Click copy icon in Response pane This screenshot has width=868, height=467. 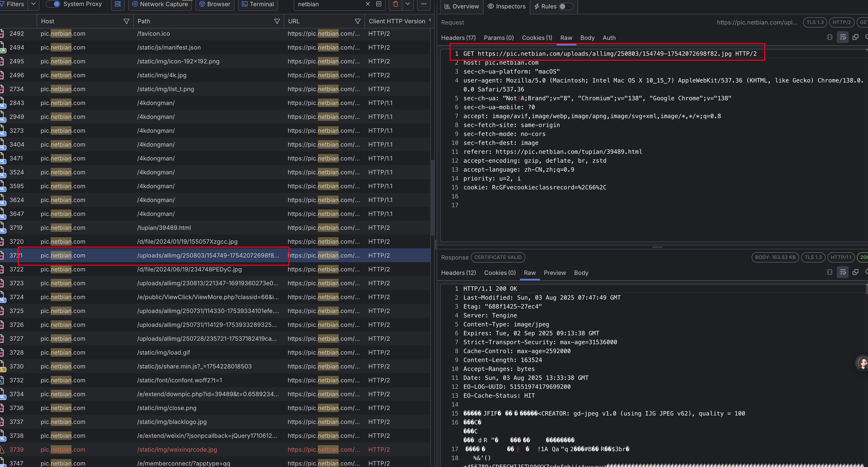point(855,272)
